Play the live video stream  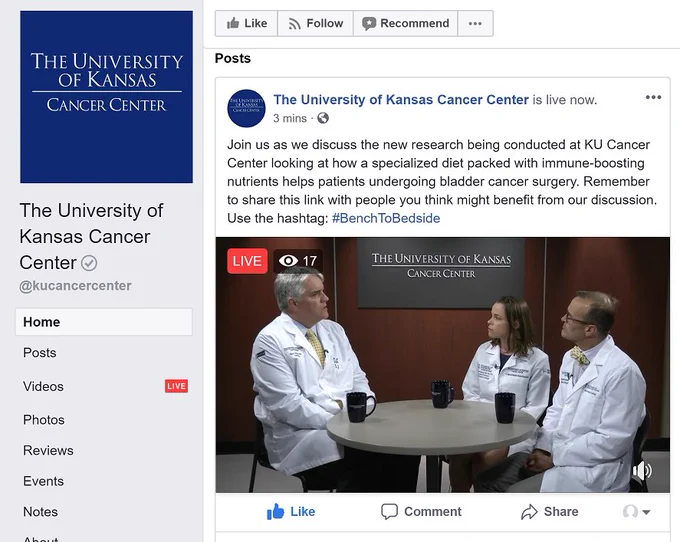coord(443,365)
